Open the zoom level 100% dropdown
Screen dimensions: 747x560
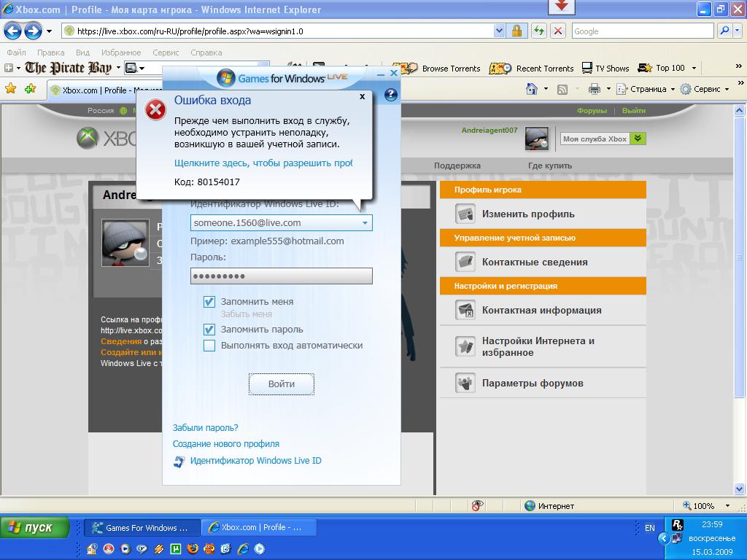point(727,506)
